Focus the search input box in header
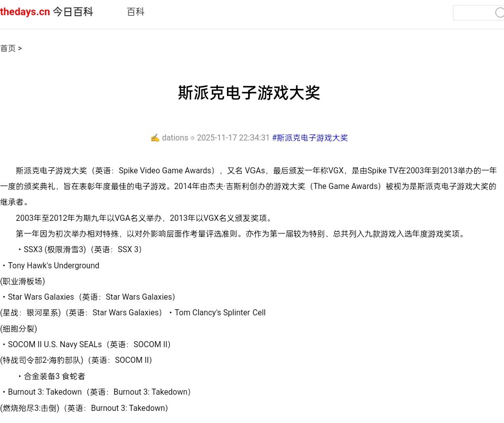The height and width of the screenshot is (423, 504). [478, 13]
